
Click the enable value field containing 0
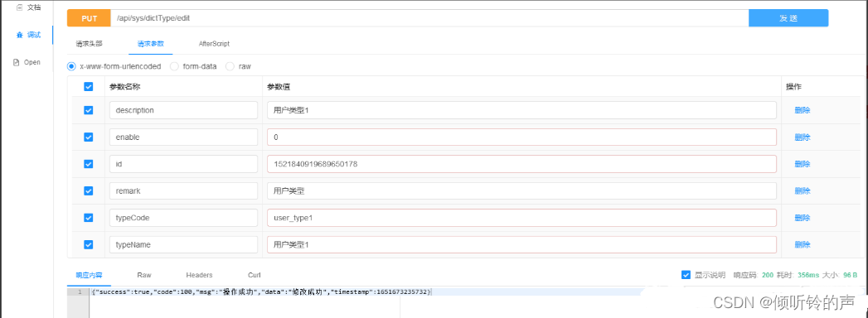point(521,137)
